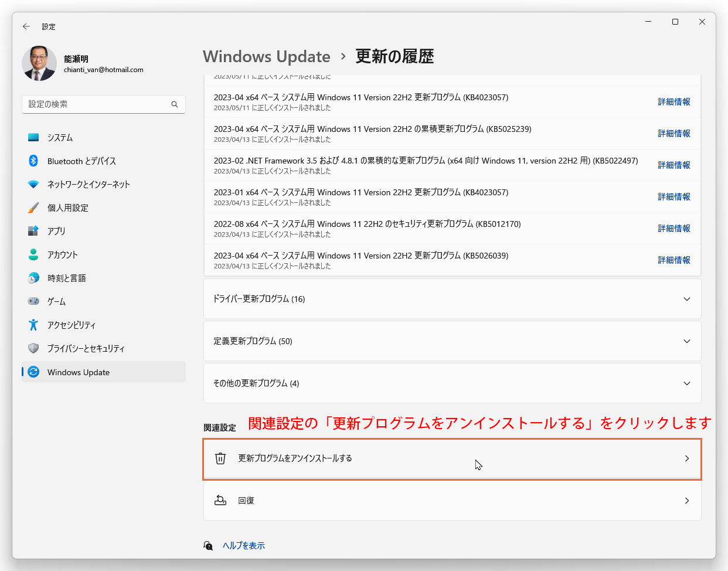Viewport: 728px width, 571px height.
Task: Click the user profile photo
Action: click(x=39, y=63)
